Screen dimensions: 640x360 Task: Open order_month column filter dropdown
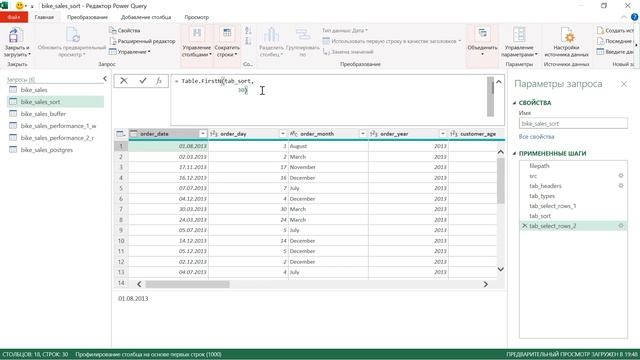pos(362,134)
